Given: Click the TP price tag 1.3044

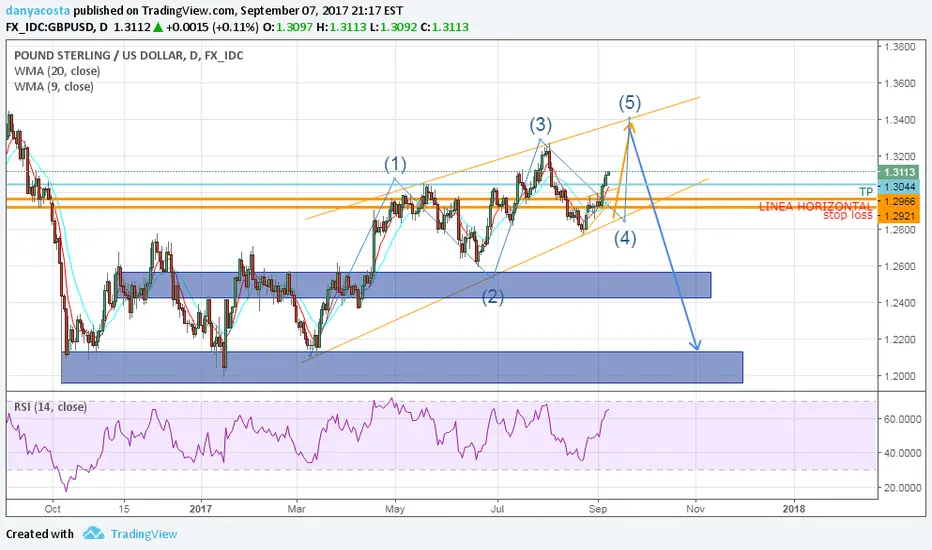Looking at the screenshot, I should click(x=899, y=187).
